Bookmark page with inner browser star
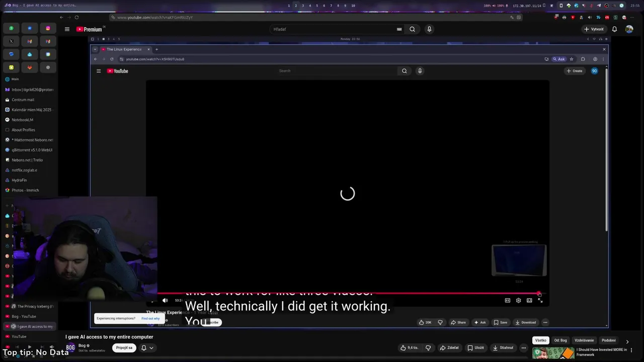Screen dimensions: 644x362 [x=572, y=59]
